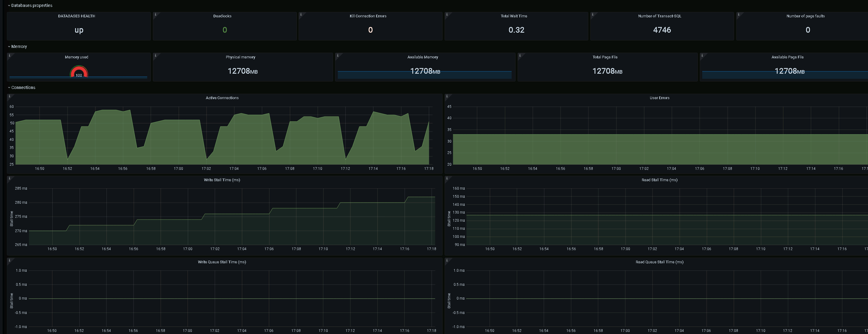Select the Transact-SQL count 4746

click(x=662, y=30)
